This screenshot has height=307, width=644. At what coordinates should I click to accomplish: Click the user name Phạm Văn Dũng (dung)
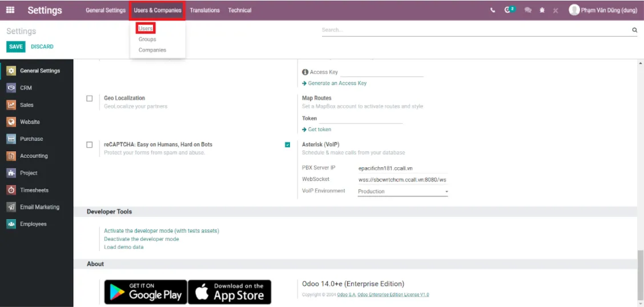tap(609, 10)
